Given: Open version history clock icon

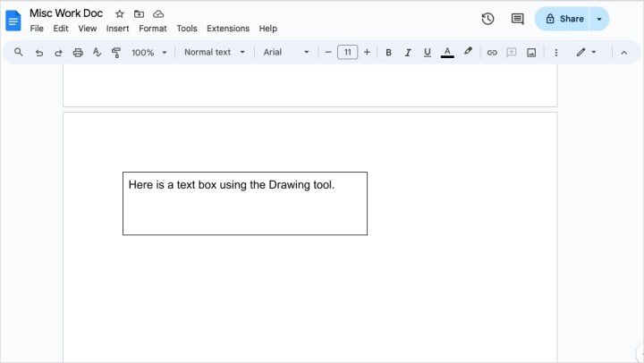Looking at the screenshot, I should pyautogui.click(x=487, y=19).
